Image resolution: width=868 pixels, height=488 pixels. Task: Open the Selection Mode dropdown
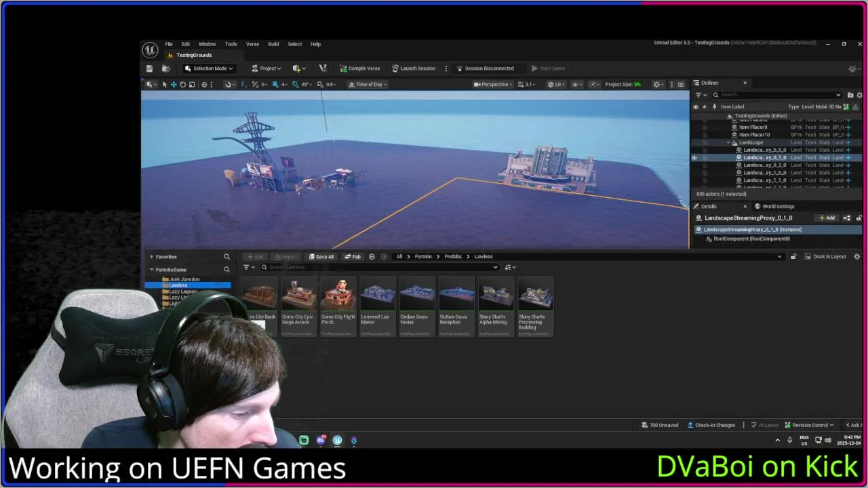pyautogui.click(x=209, y=68)
